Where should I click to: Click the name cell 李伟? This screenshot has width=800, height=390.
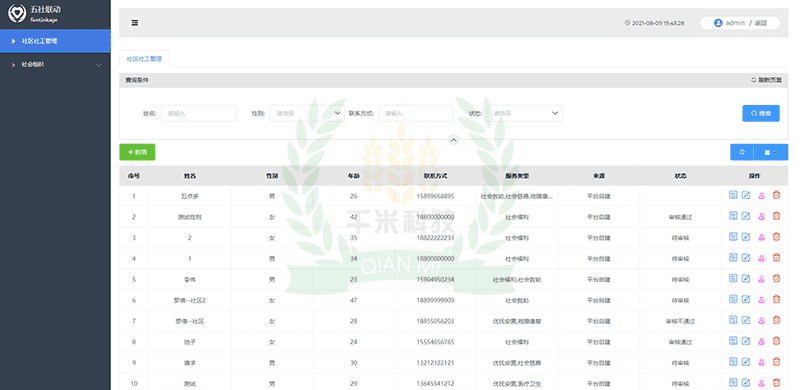click(x=190, y=279)
